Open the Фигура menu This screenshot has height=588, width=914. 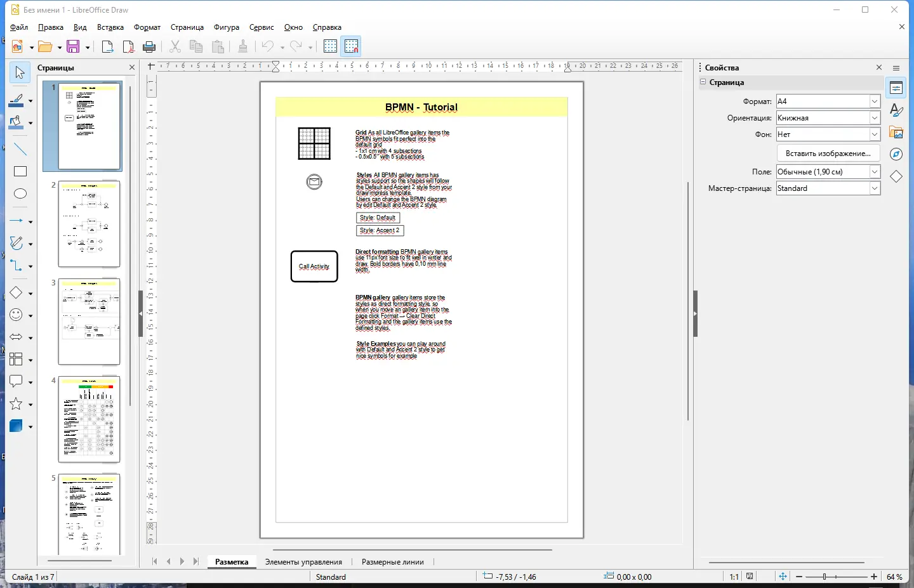tap(227, 27)
